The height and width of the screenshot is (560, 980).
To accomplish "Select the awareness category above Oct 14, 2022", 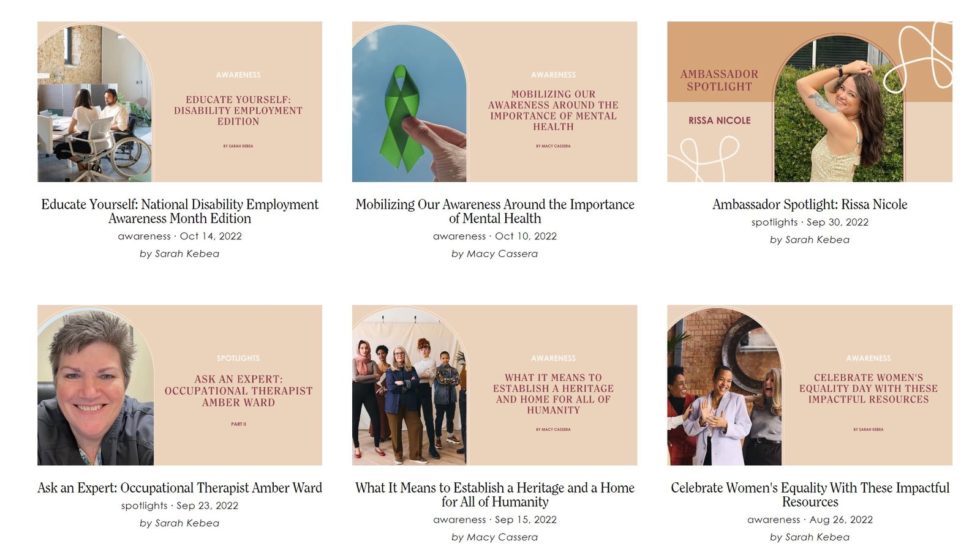I will 144,236.
